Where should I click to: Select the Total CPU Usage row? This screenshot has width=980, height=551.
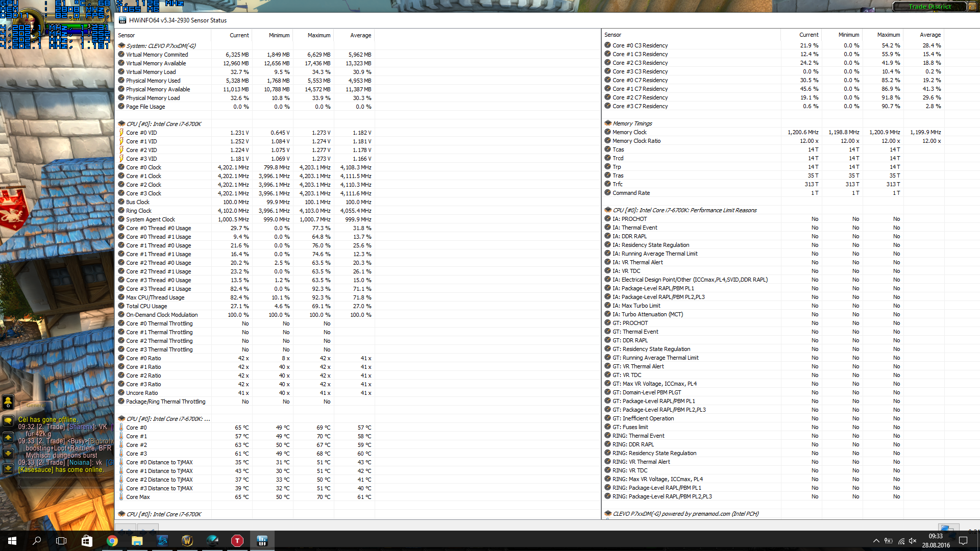(x=245, y=306)
